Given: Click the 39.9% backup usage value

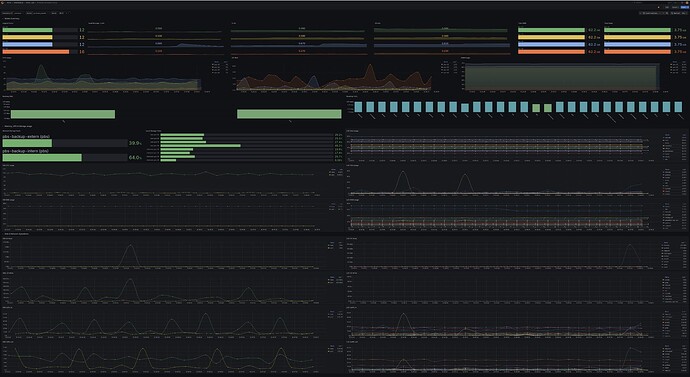Looking at the screenshot, I should pyautogui.click(x=135, y=143).
